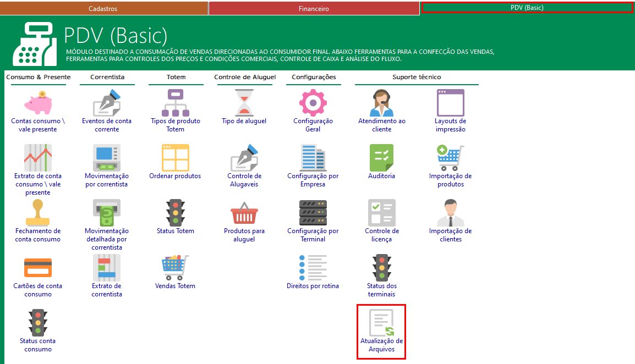Click the Atualização de Arquivos icon
The width and height of the screenshot is (635, 364).
(381, 323)
